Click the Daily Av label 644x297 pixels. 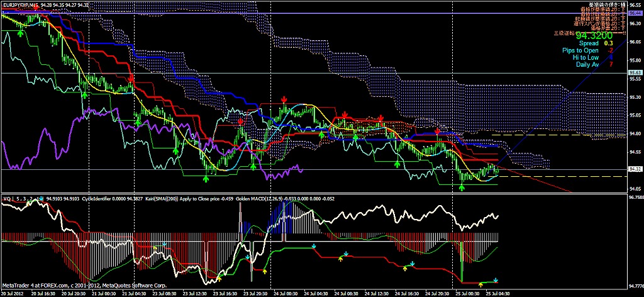587,64
